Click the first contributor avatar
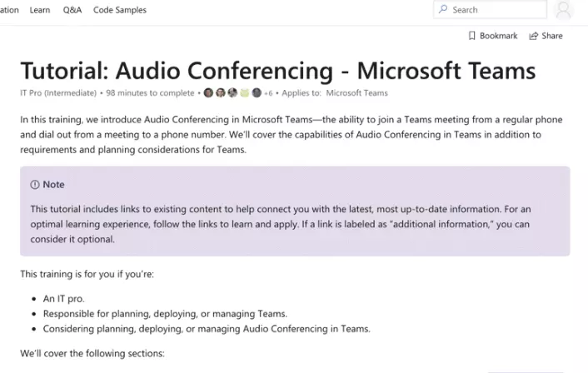This screenshot has height=373, width=588. tap(208, 93)
